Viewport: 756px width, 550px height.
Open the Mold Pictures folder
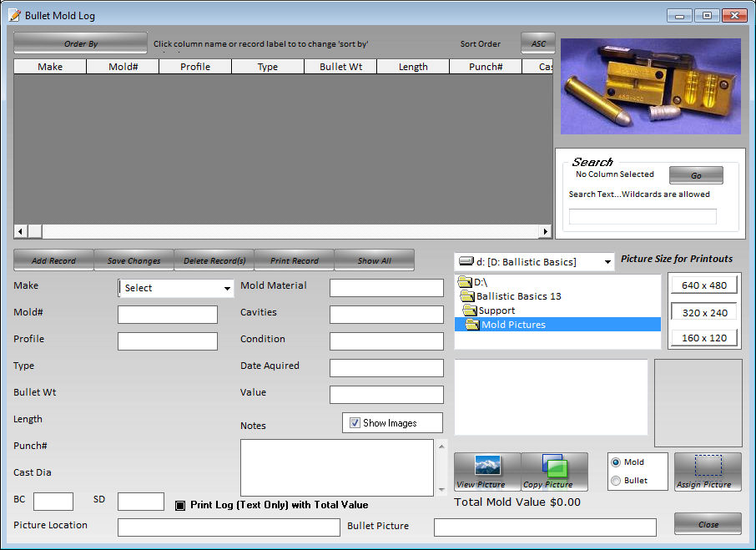pyautogui.click(x=512, y=325)
